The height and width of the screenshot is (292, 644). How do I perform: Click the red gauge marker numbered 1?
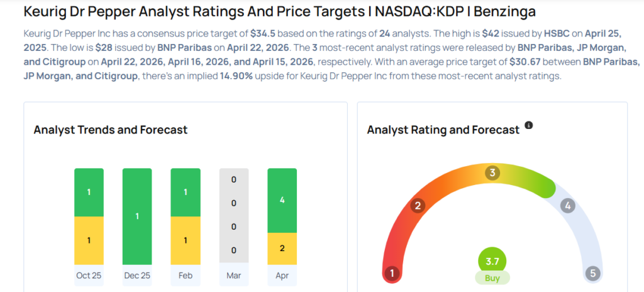[392, 273]
